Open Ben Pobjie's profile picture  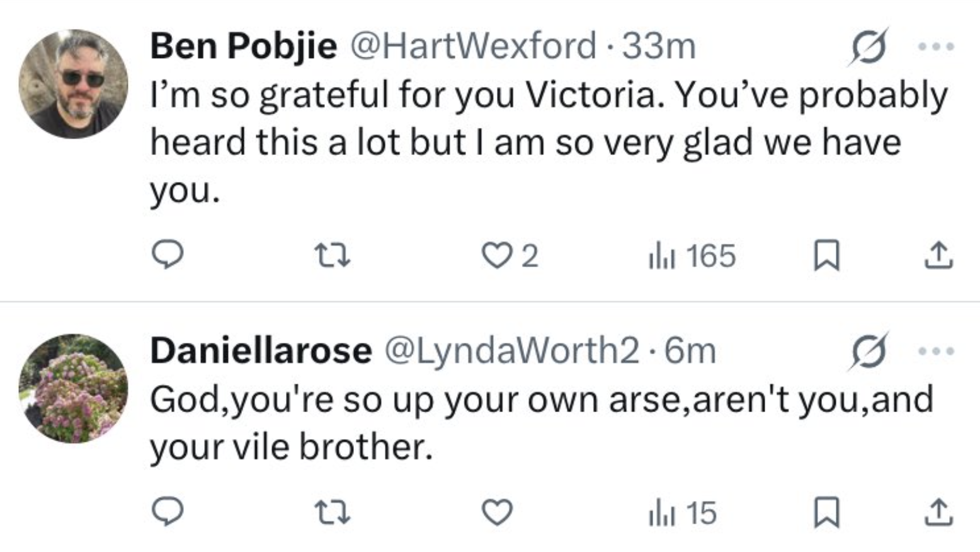coord(74,84)
